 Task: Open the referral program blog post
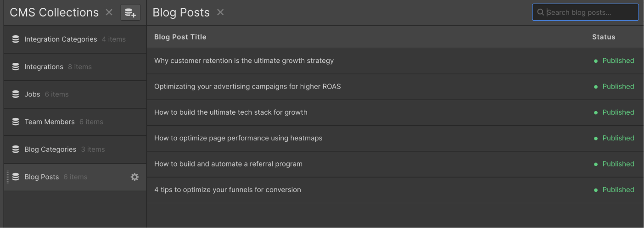click(x=228, y=164)
